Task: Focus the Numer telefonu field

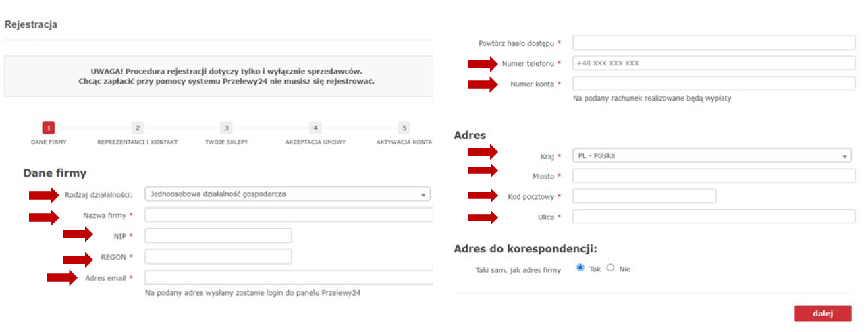Action: [x=713, y=63]
